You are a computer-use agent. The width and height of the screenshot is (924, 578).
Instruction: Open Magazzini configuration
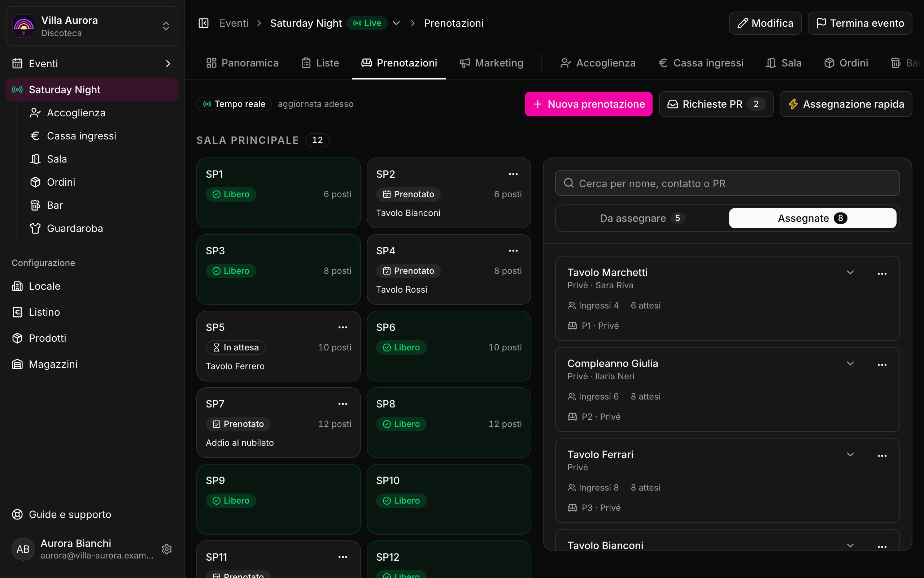point(92,364)
